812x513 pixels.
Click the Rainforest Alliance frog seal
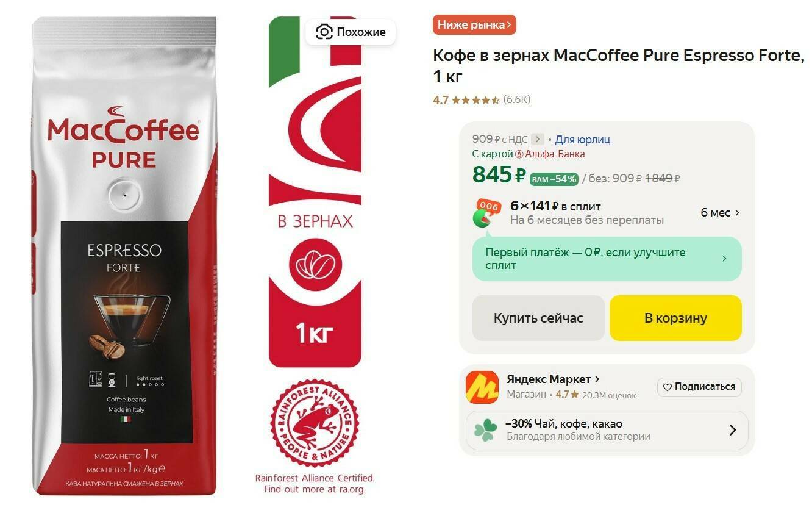(315, 423)
